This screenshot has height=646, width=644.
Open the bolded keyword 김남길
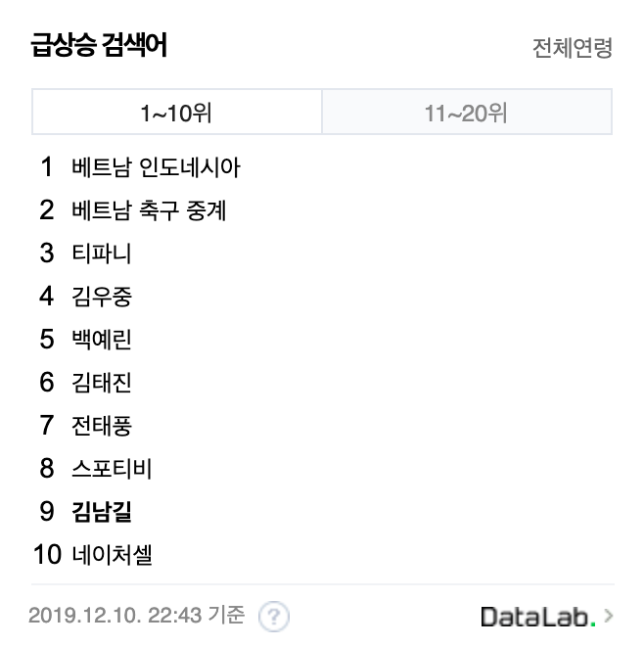click(x=102, y=511)
